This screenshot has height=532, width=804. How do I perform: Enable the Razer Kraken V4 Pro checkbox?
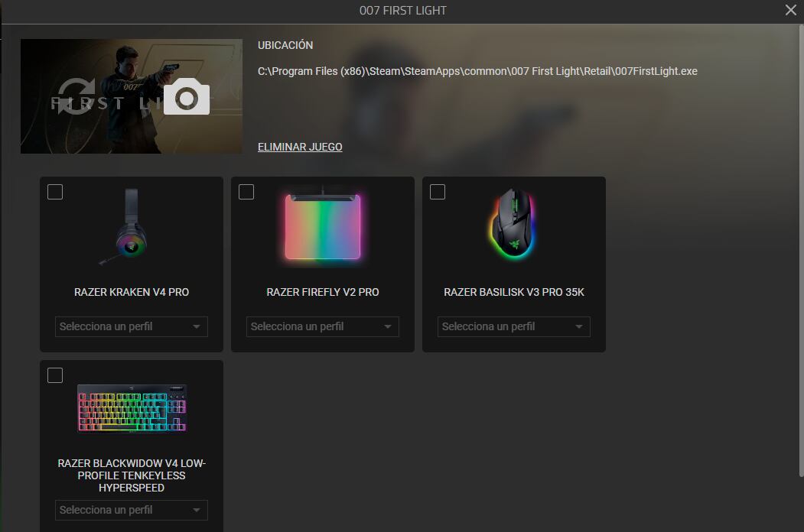[55, 192]
